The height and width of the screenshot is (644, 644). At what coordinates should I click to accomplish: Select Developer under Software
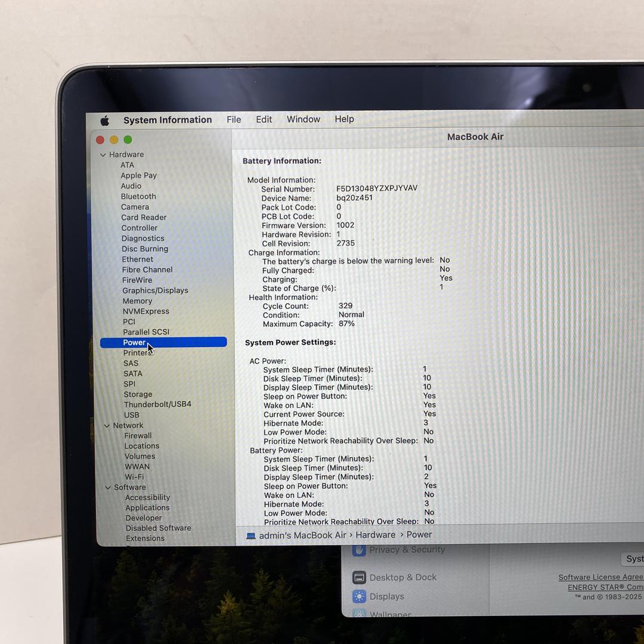(x=144, y=518)
